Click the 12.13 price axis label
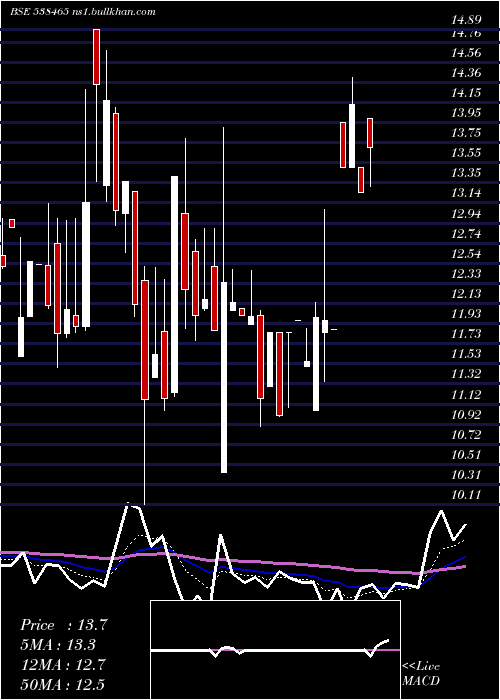Image resolution: width=500 pixels, height=700 pixels. [466, 293]
